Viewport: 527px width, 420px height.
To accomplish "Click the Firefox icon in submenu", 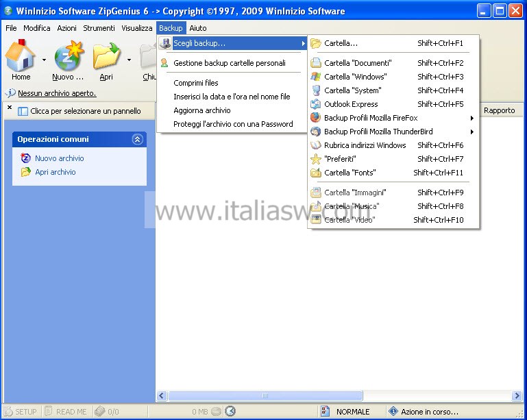I will click(x=316, y=118).
